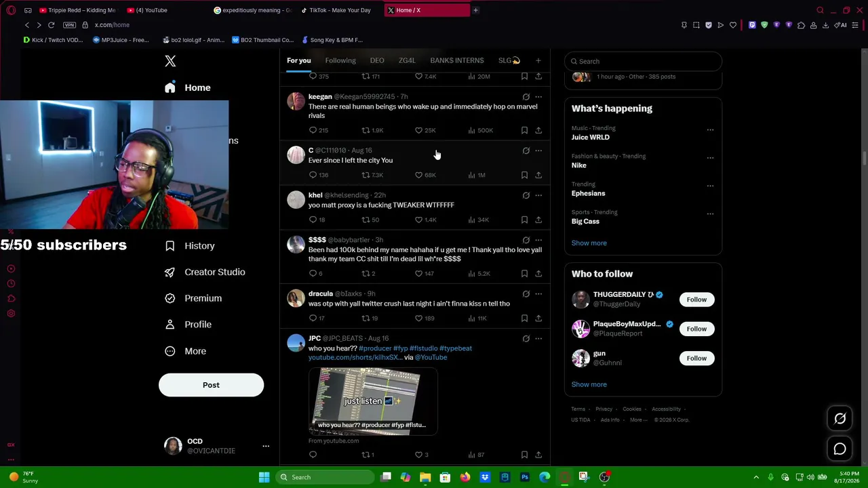Open Photoshop from the taskbar

click(x=525, y=477)
